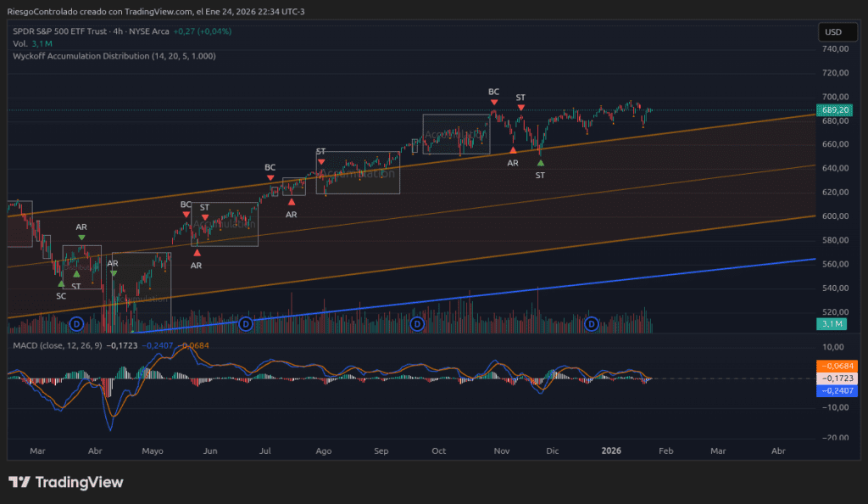Click the 2026 label on time axis
This screenshot has height=504, width=868.
coord(612,451)
